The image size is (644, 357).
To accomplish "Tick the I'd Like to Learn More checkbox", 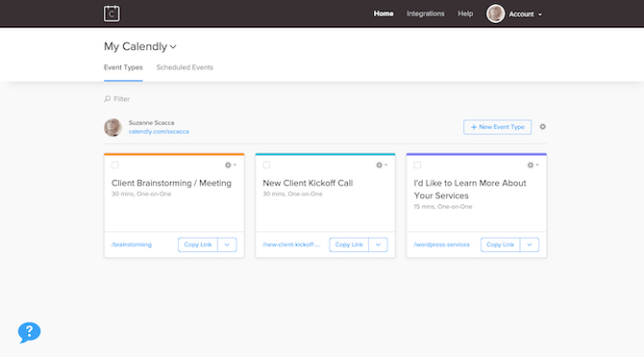I will click(x=417, y=165).
